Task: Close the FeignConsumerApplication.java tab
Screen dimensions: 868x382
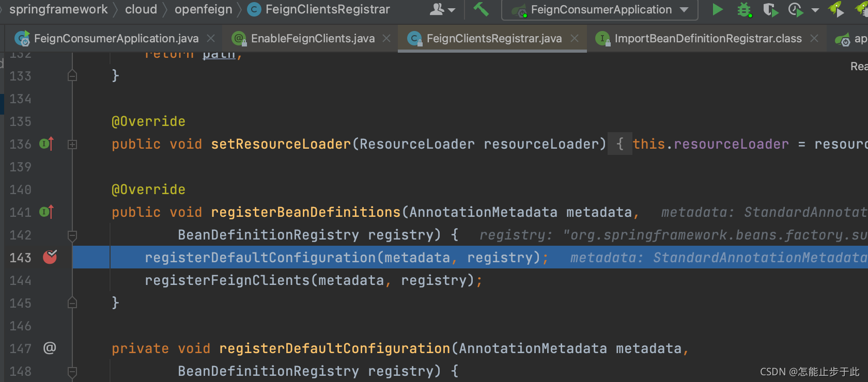Action: [211, 38]
